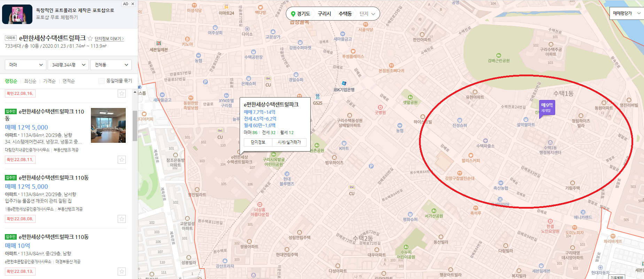Click the 애니카랜드 map icon
The image size is (644, 279).
583,212
